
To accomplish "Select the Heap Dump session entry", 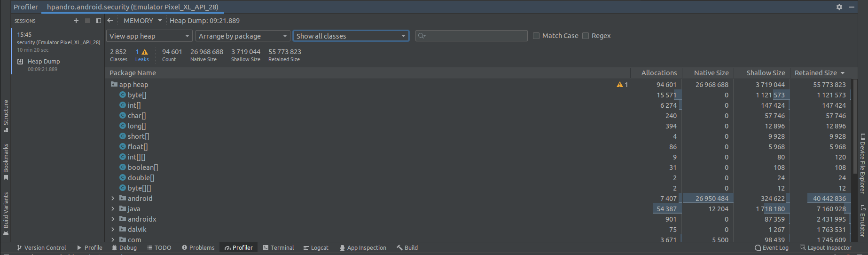I will [43, 62].
